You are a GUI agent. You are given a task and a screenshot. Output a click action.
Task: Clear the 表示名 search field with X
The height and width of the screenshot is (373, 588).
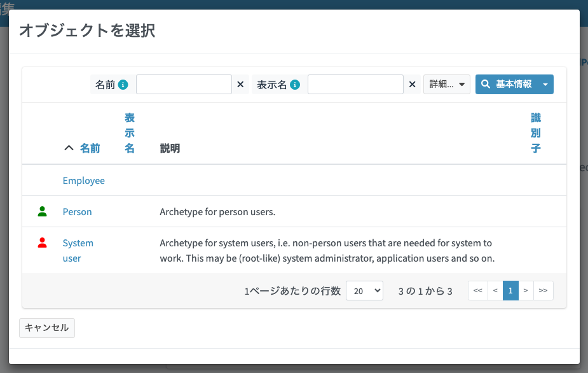click(412, 85)
